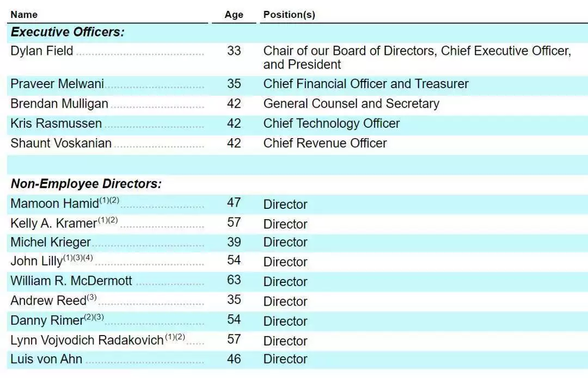Image resolution: width=588 pixels, height=378 pixels.
Task: Click on Dylan Field's name
Action: coord(41,51)
